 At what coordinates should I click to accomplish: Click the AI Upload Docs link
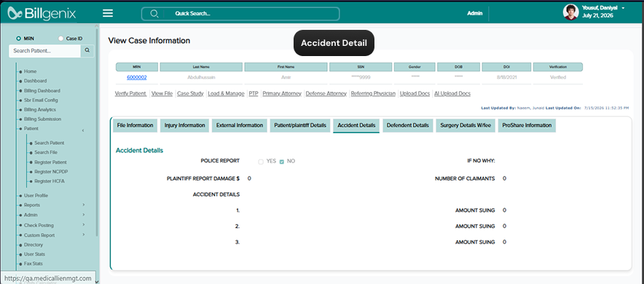pyautogui.click(x=452, y=93)
